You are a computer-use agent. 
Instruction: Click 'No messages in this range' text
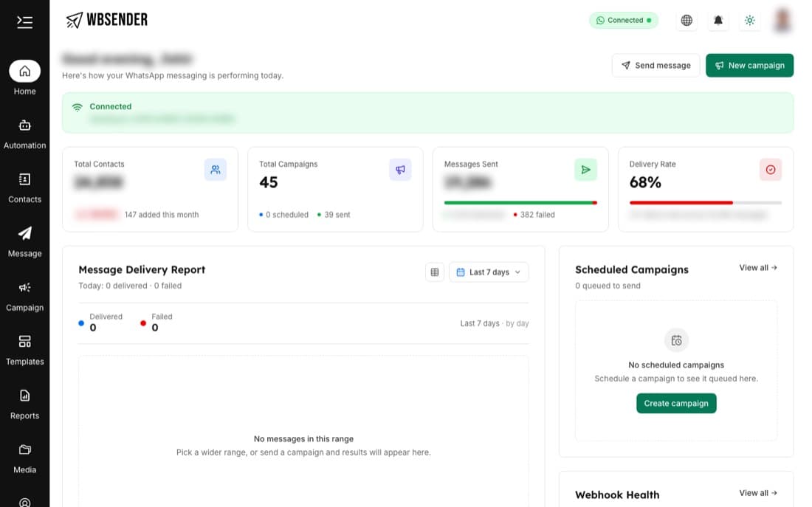pyautogui.click(x=303, y=438)
